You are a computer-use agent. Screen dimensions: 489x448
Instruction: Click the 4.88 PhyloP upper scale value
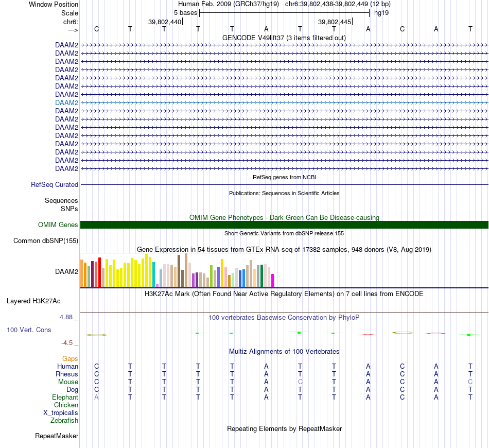point(66,317)
